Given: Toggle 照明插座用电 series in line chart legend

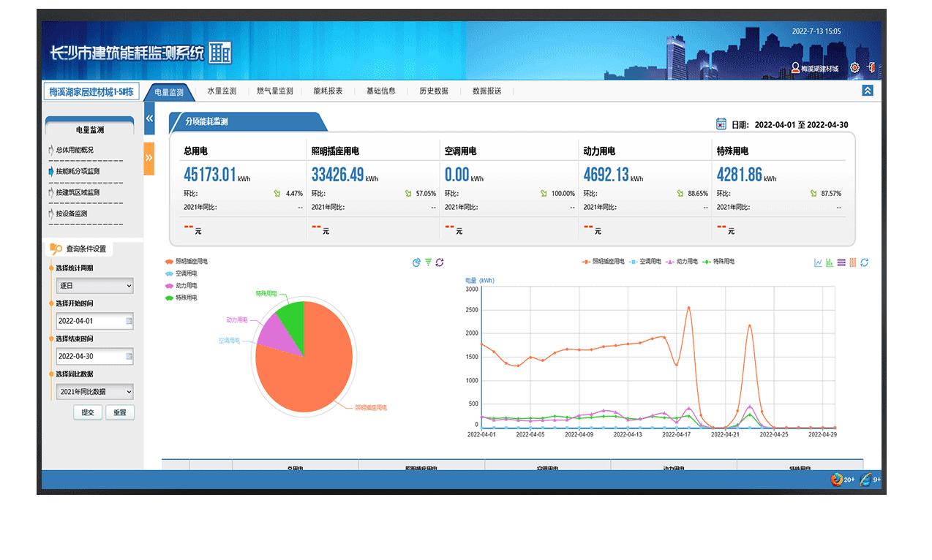Looking at the screenshot, I should point(603,262).
